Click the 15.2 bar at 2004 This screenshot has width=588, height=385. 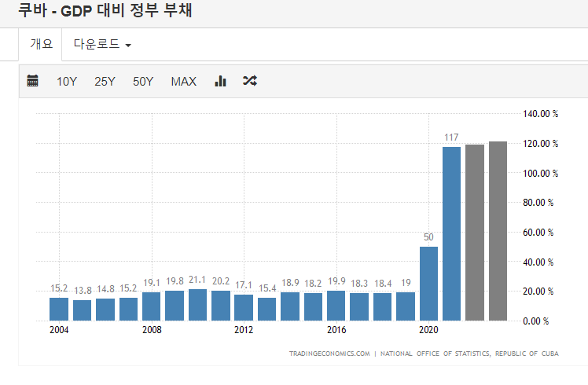click(x=59, y=310)
